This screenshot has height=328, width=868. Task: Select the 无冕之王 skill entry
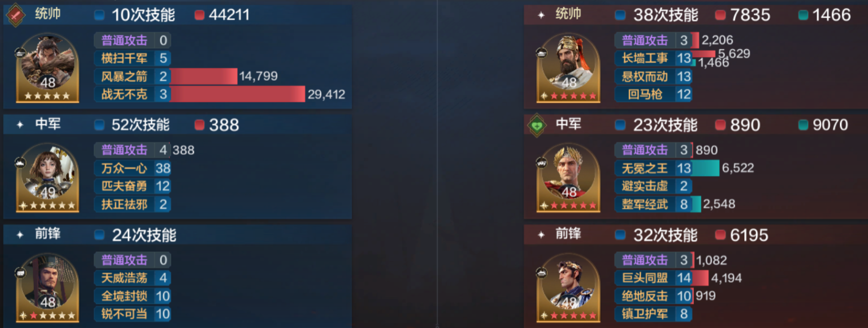(653, 168)
